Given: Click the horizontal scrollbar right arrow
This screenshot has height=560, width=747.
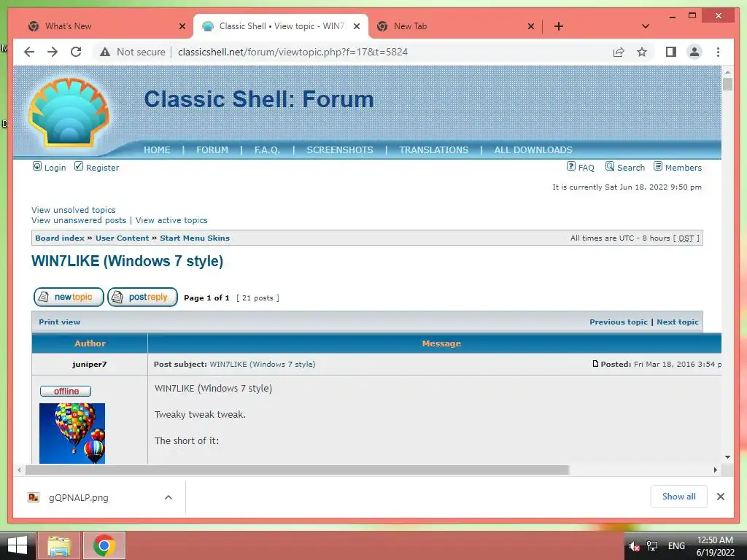Looking at the screenshot, I should pos(715,470).
